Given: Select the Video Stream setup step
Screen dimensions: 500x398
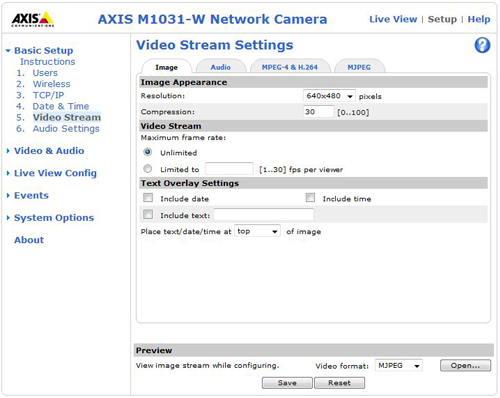Looking at the screenshot, I should point(67,117).
